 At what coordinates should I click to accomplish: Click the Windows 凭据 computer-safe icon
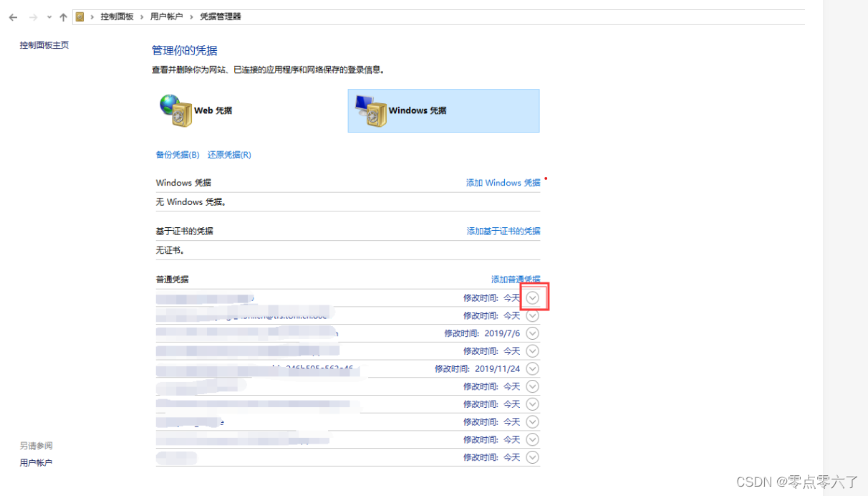pyautogui.click(x=371, y=110)
